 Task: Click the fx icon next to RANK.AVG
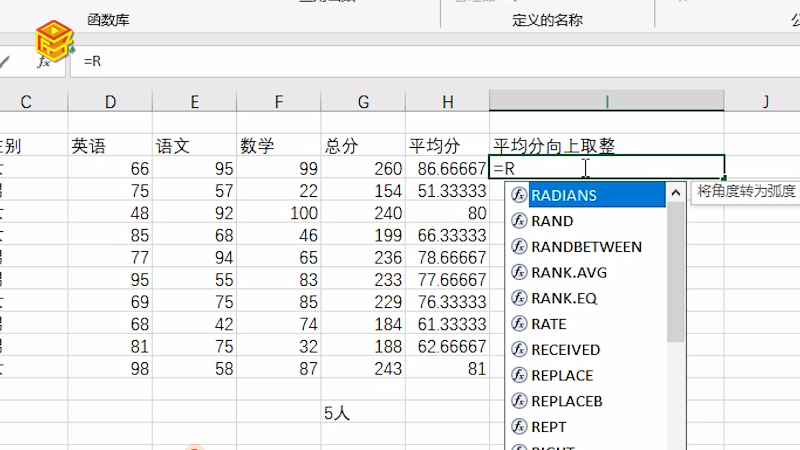[518, 272]
